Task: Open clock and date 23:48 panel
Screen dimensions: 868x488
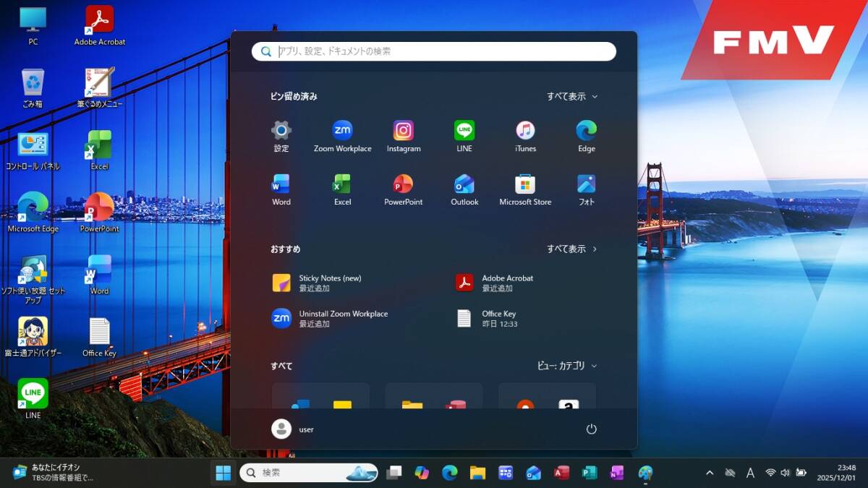Action: [836, 473]
